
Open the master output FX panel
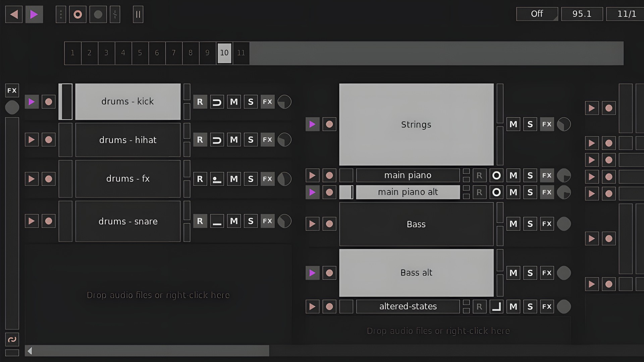(12, 90)
